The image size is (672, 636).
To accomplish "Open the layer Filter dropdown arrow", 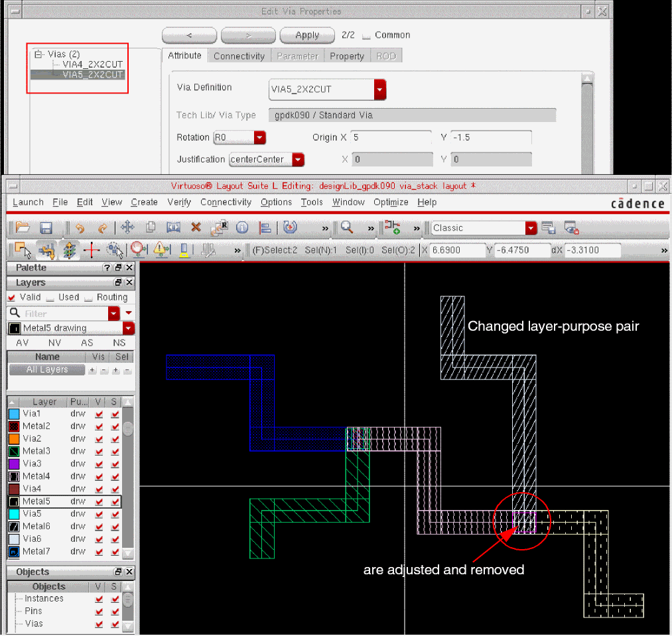I will 114,314.
